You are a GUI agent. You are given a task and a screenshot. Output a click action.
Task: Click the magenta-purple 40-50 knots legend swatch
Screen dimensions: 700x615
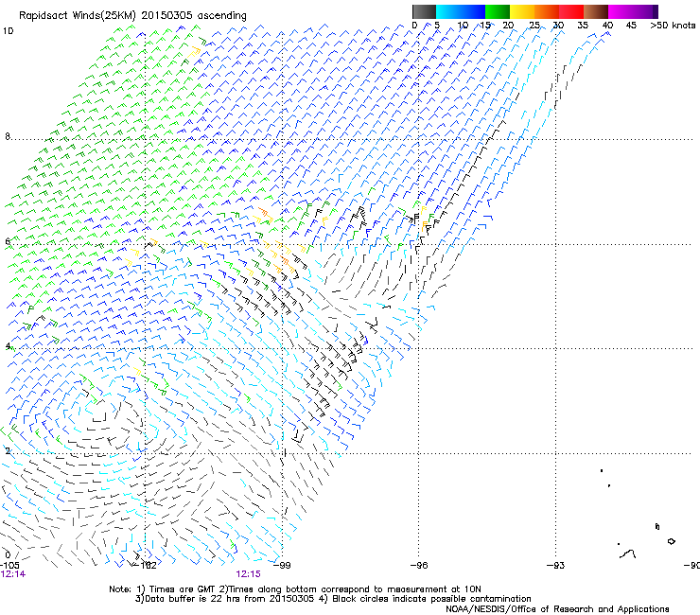tap(633, 11)
